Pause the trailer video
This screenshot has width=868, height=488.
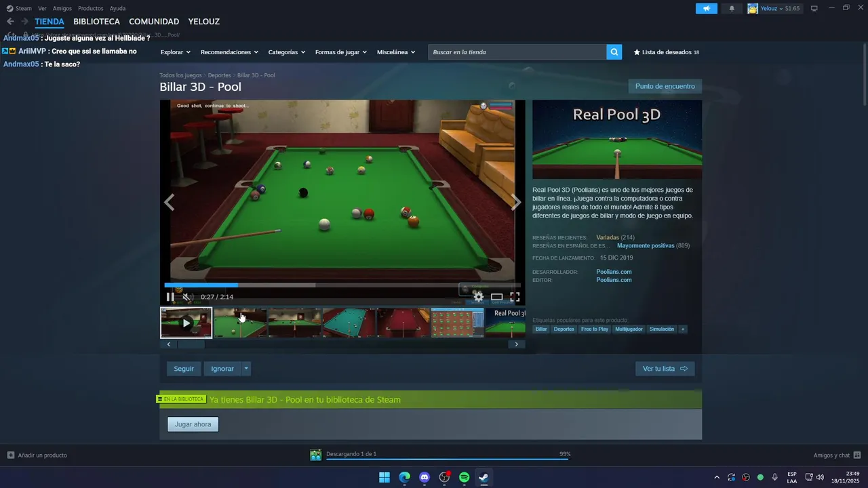click(170, 297)
